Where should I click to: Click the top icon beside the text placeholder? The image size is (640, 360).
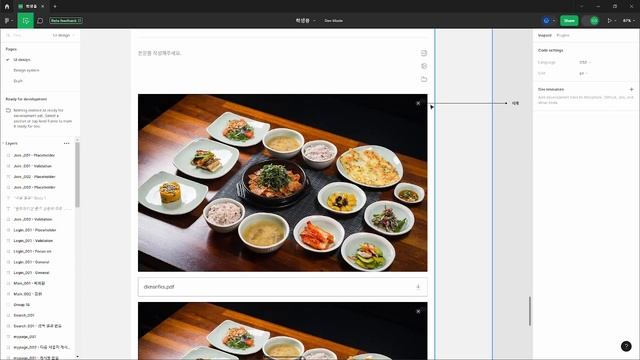coord(424,53)
